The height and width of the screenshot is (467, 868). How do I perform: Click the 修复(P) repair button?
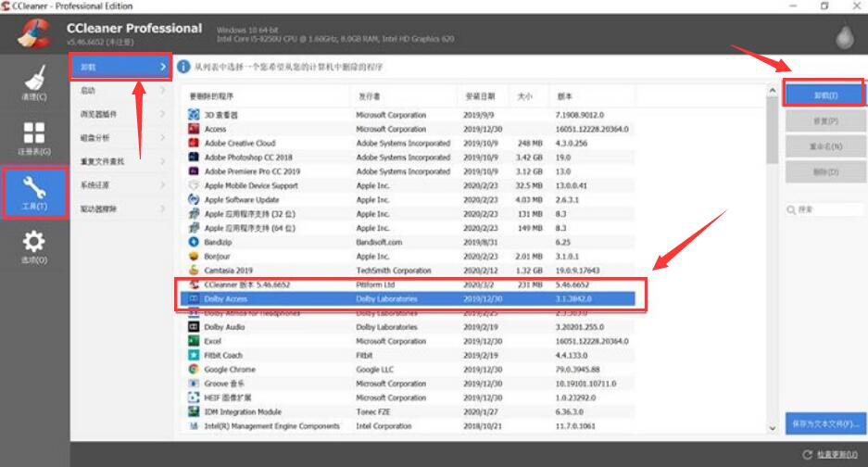[825, 120]
